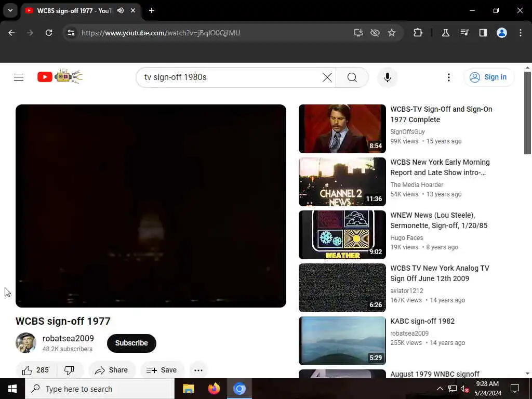Go to YouTube home via logo
The width and height of the screenshot is (532, 399).
click(x=60, y=76)
